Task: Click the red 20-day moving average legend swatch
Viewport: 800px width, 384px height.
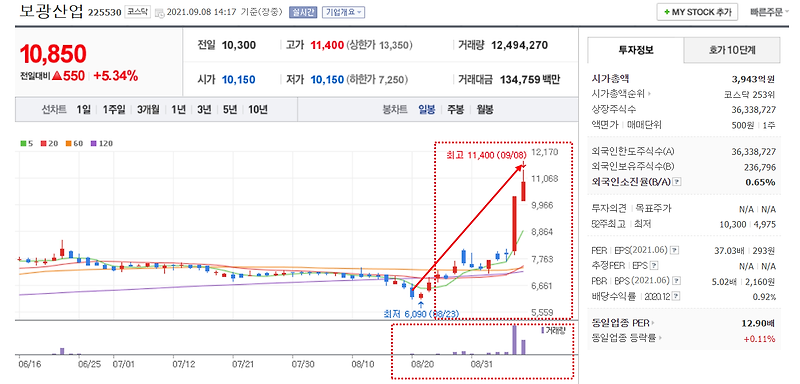Action: [x=44, y=144]
